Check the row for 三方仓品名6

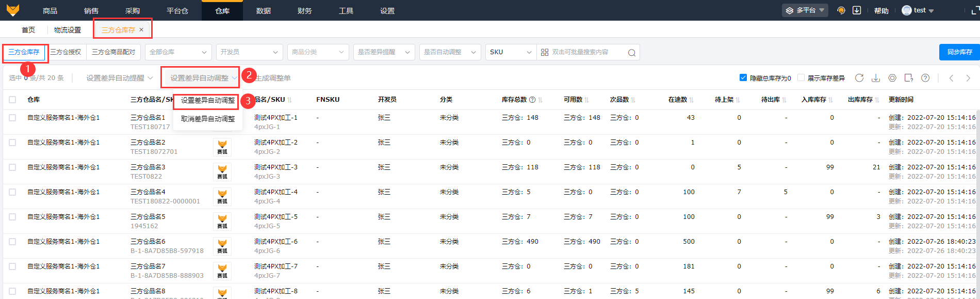click(x=12, y=242)
